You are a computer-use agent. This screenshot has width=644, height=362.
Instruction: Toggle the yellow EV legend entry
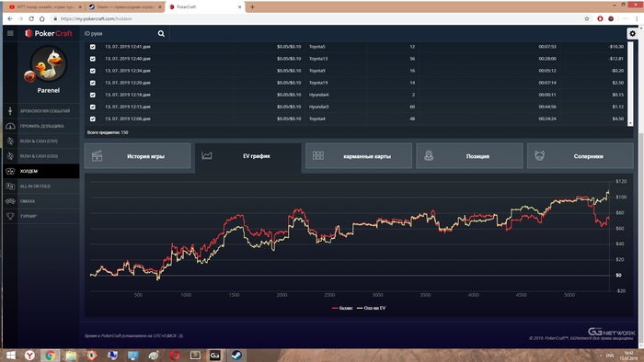pyautogui.click(x=372, y=308)
